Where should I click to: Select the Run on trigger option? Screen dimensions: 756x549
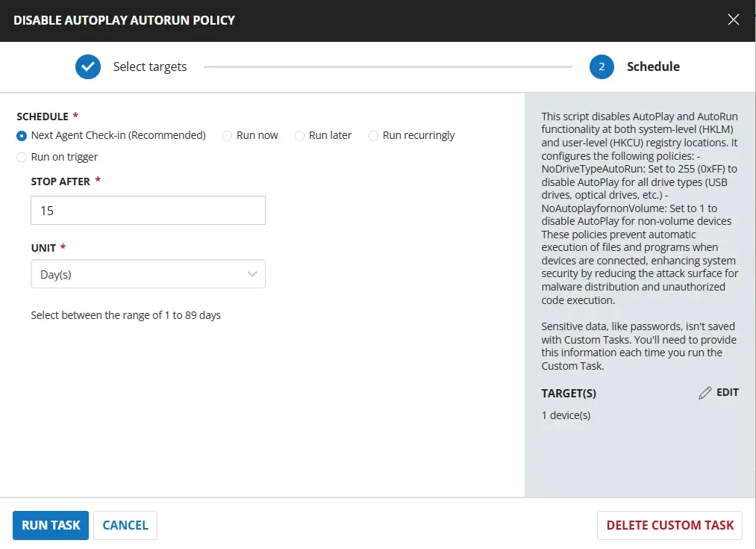pos(21,158)
